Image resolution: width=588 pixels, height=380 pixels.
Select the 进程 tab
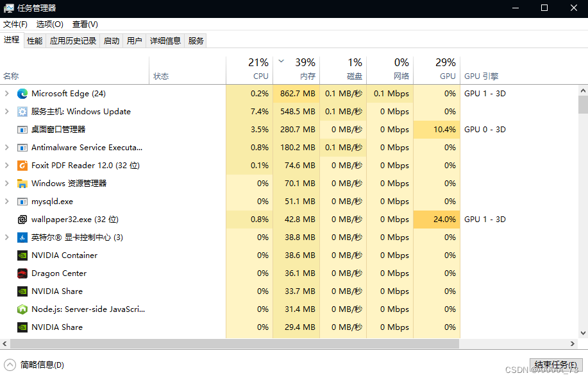[12, 40]
